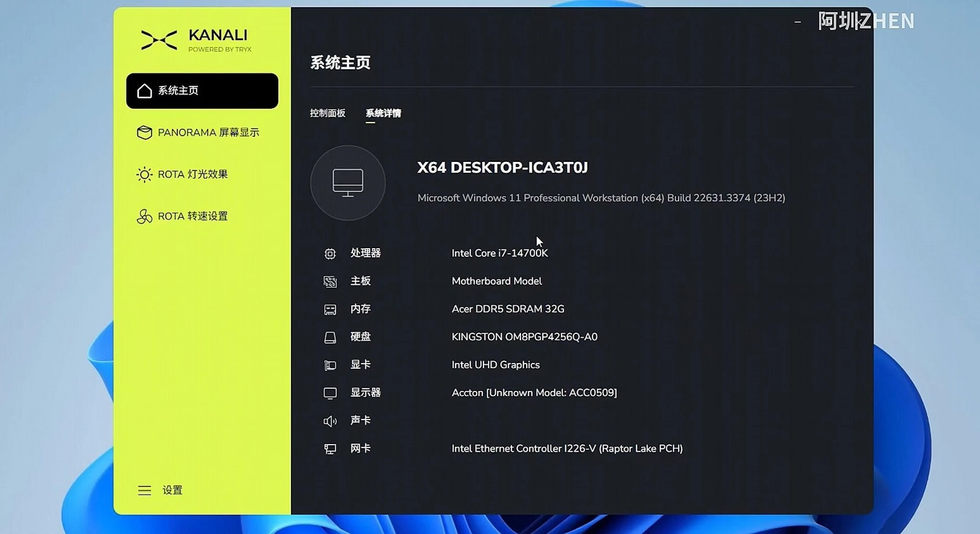980x534 pixels.
Task: Click the Intel Ethernet Controller I226-V value
Action: tap(567, 448)
